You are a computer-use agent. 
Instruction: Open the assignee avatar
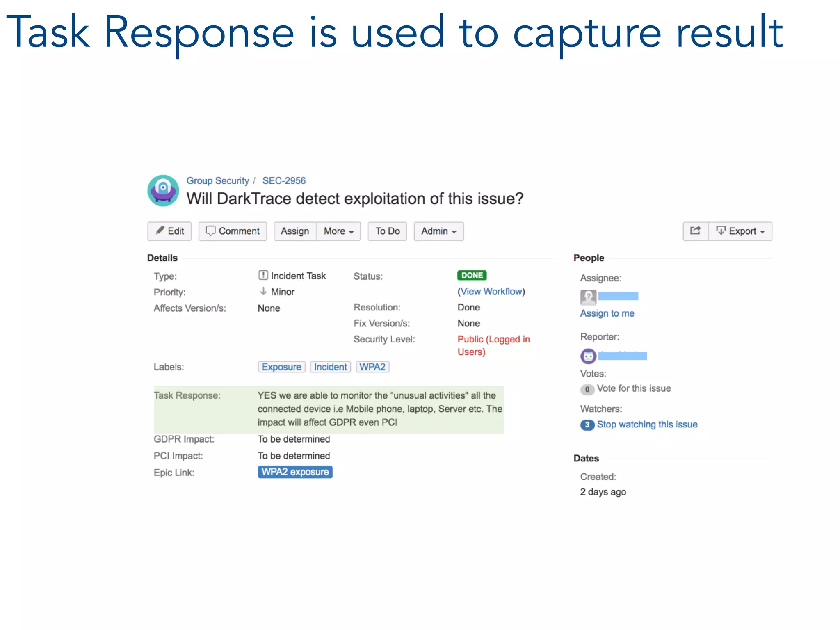tap(588, 297)
